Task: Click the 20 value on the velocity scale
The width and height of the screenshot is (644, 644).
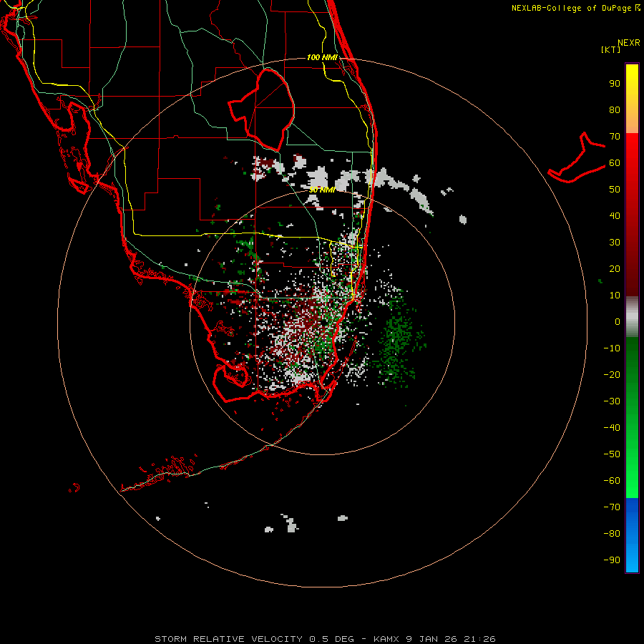Action: click(x=615, y=268)
